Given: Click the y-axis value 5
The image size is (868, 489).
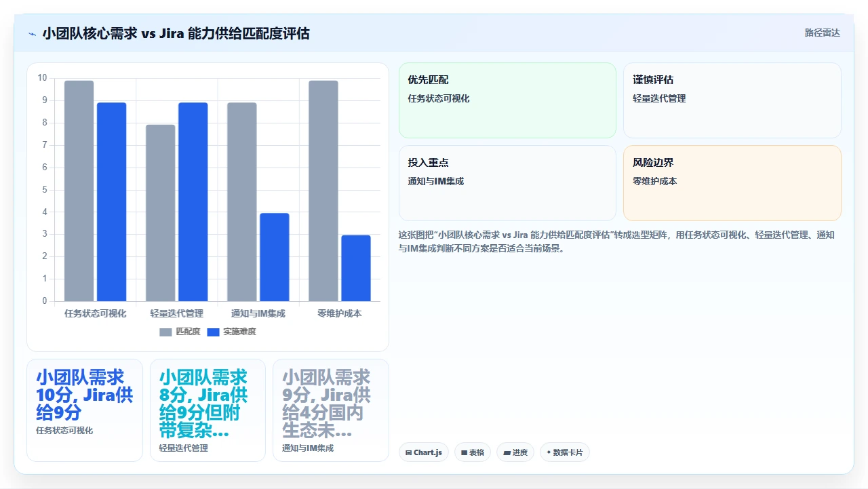Looking at the screenshot, I should coord(45,189).
